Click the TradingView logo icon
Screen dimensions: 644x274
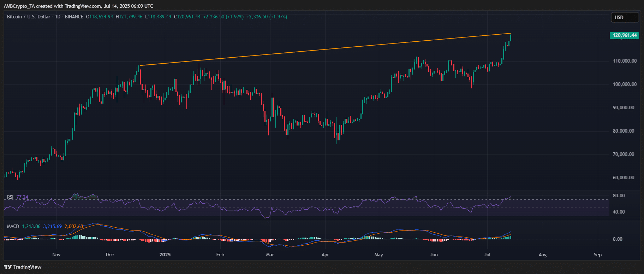point(8,267)
